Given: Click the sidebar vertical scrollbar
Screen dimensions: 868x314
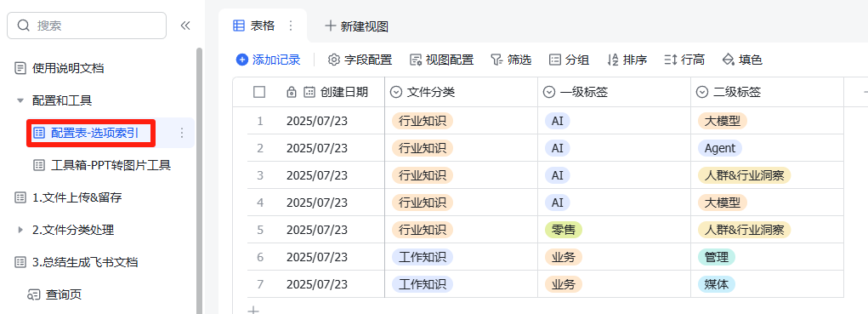Looking at the screenshot, I should pyautogui.click(x=199, y=180).
